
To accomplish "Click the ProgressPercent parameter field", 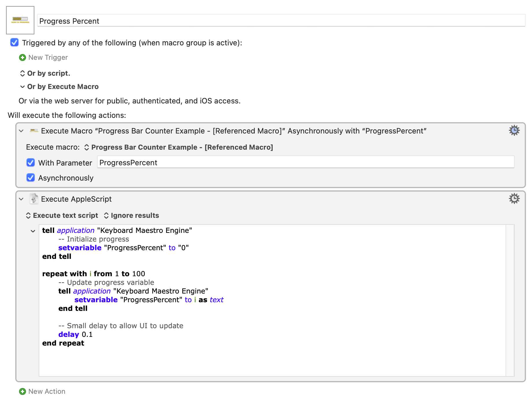I will tap(306, 162).
